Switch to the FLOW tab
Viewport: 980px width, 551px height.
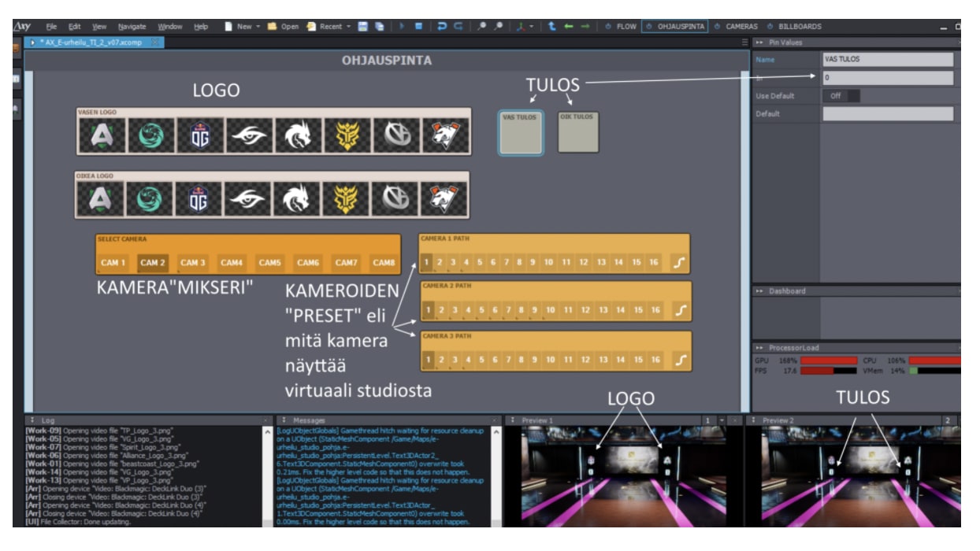click(x=621, y=26)
